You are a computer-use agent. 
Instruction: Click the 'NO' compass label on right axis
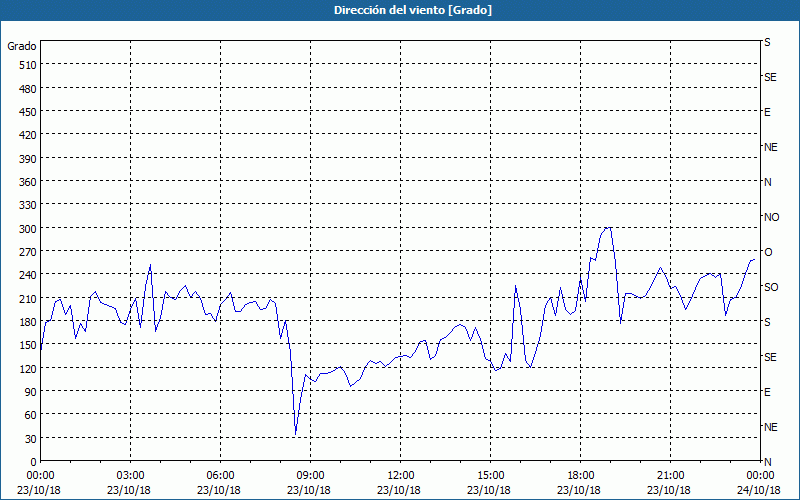click(771, 217)
